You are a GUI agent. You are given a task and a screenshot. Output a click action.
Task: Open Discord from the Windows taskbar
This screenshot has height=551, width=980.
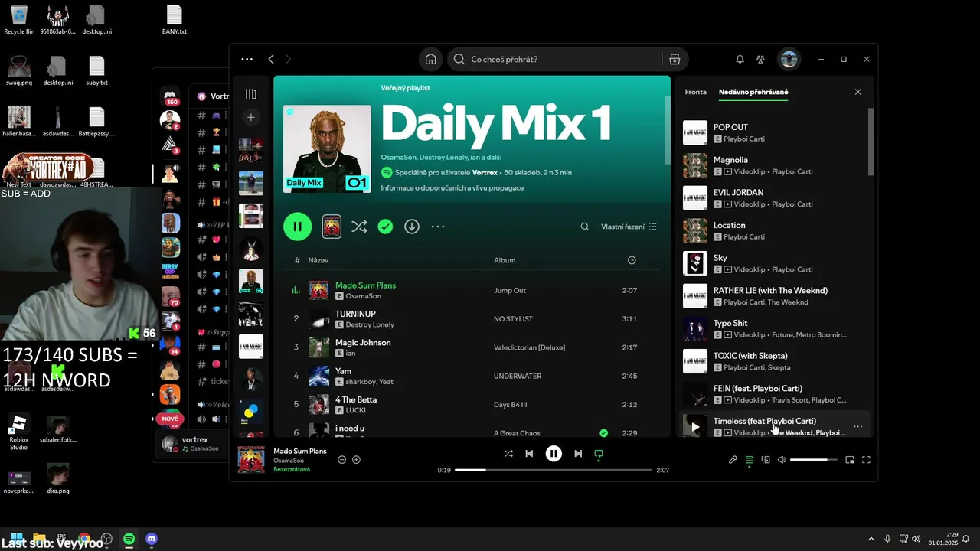(152, 539)
